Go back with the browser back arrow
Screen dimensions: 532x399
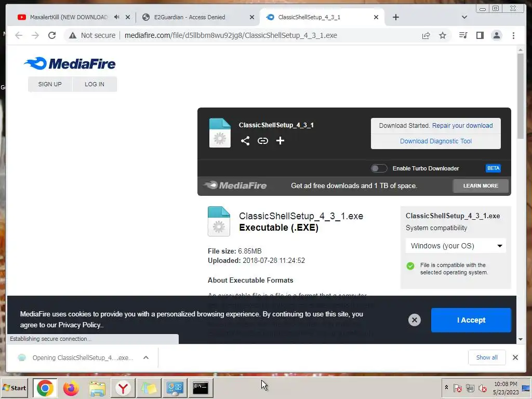[x=19, y=35]
